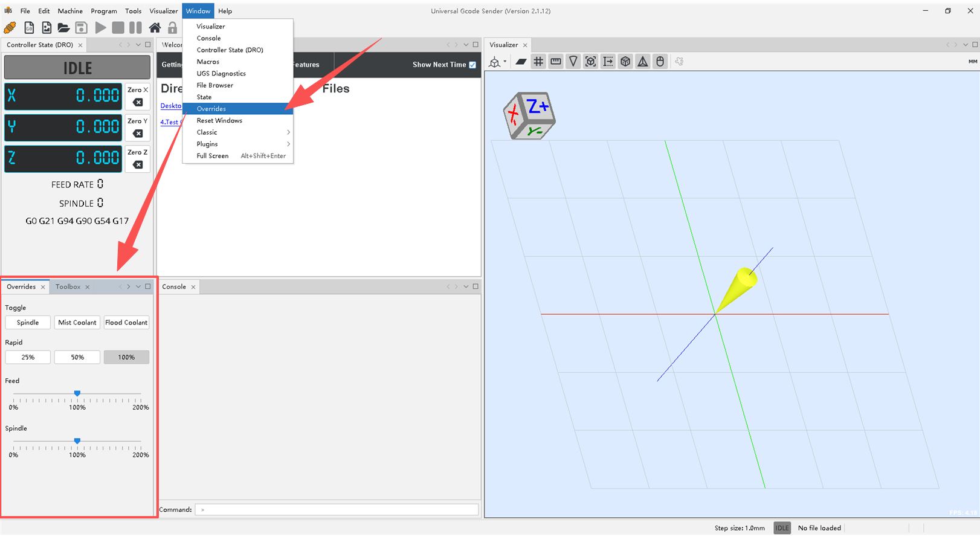The width and height of the screenshot is (980, 536).
Task: Click the X axis position readout
Action: [63, 95]
